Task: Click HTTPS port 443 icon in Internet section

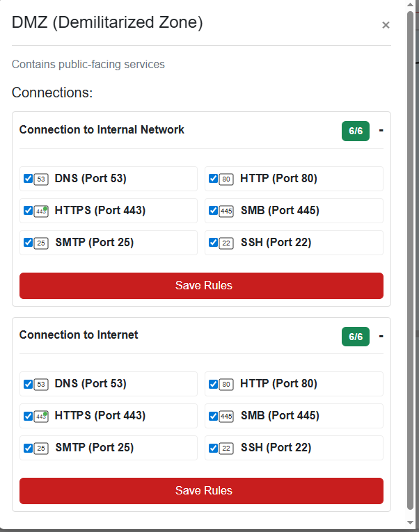Action: (x=41, y=416)
